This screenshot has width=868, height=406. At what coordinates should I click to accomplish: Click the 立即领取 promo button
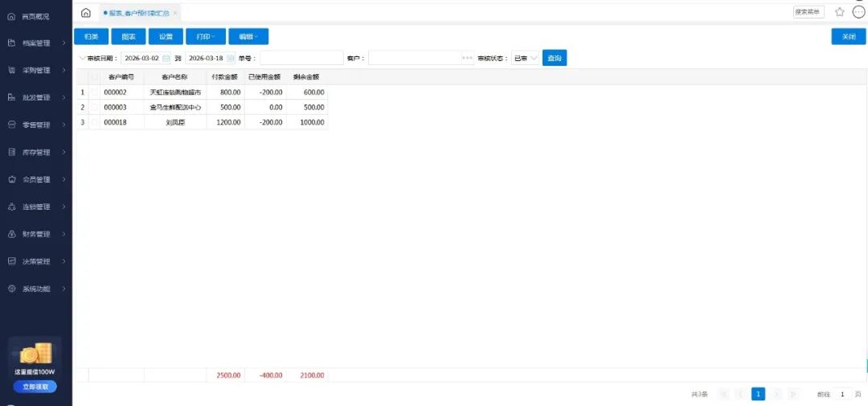35,387
